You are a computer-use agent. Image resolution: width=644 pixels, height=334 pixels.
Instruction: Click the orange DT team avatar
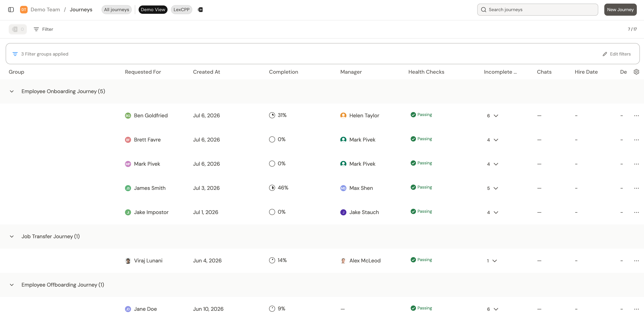(x=24, y=9)
